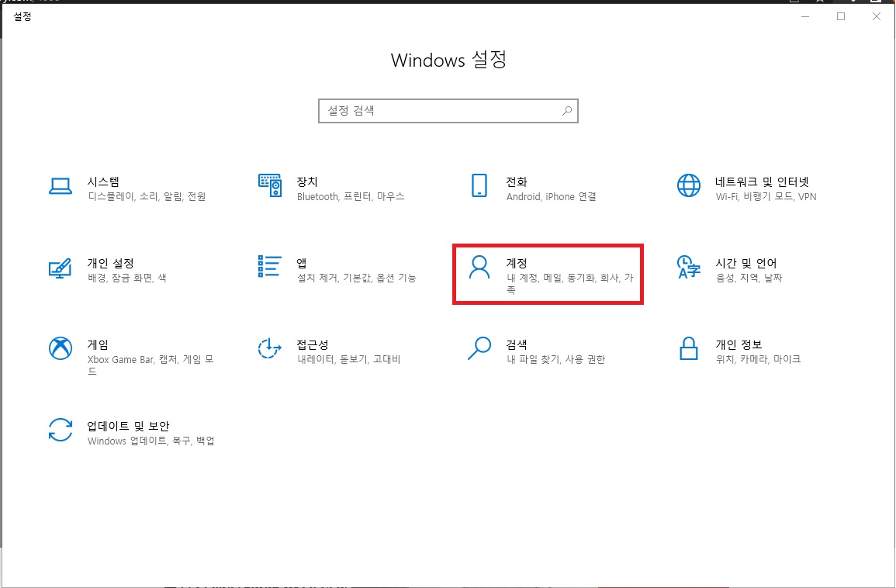Open the 시스템 laptop icon
Screen dimensions: 896x588
(60, 186)
